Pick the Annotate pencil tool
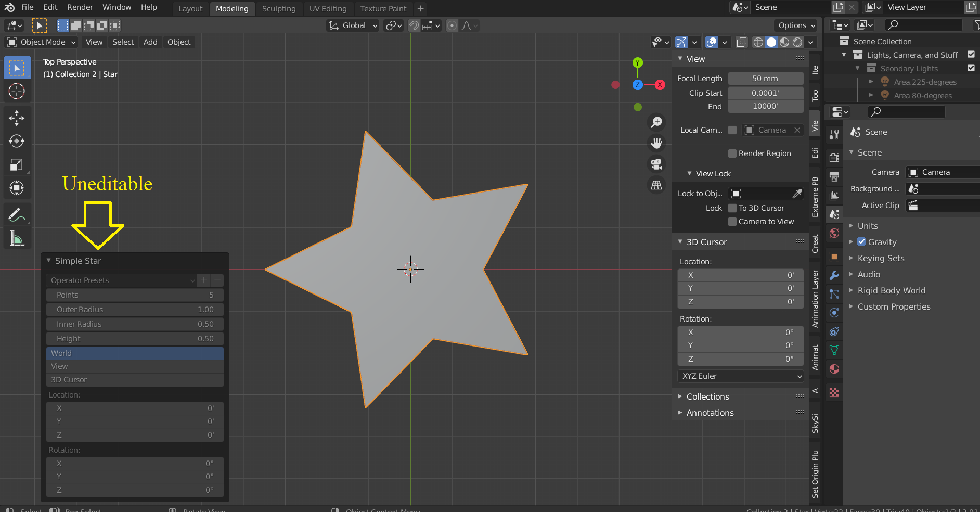 [x=17, y=214]
